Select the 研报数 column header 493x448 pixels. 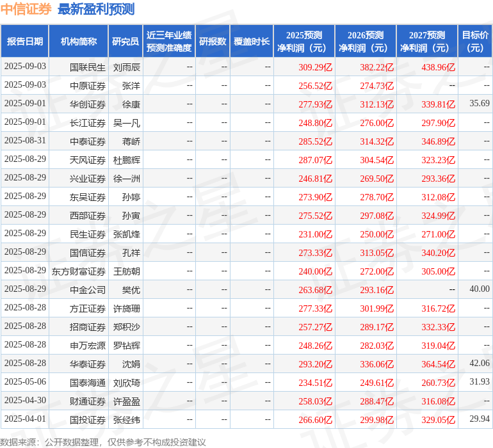click(213, 41)
